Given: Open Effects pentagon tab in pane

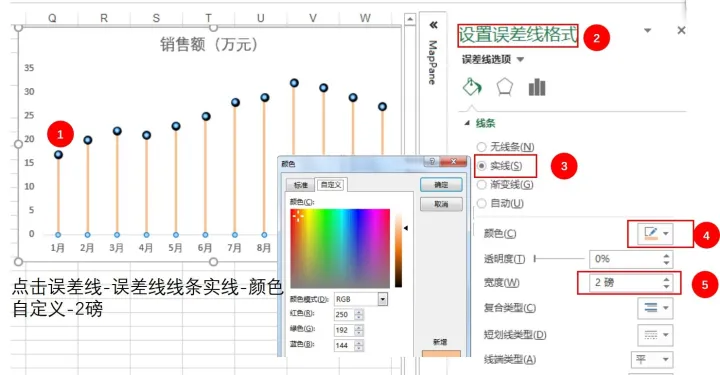Looking at the screenshot, I should (505, 86).
